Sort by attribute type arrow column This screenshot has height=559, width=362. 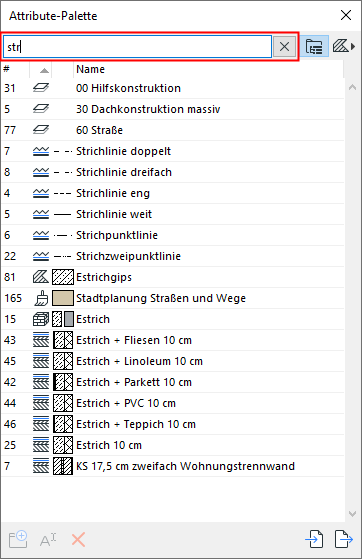pos(44,70)
